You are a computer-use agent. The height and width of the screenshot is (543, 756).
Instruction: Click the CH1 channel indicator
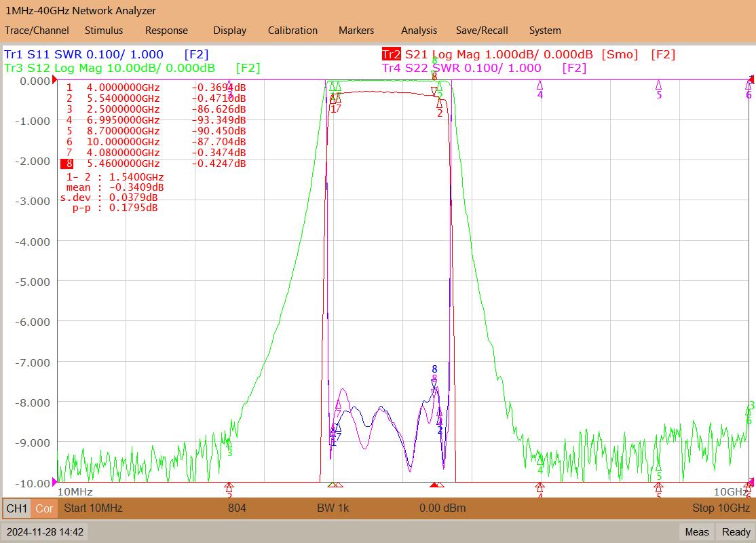click(17, 508)
